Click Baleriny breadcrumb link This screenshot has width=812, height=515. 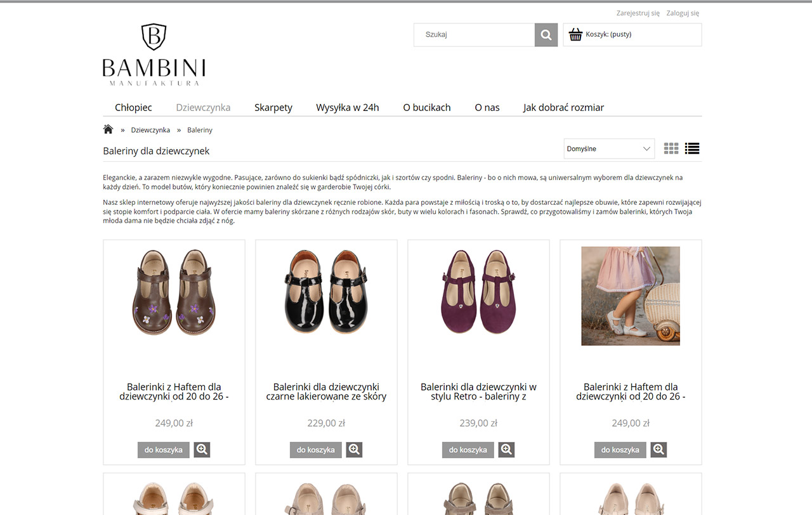pos(200,130)
